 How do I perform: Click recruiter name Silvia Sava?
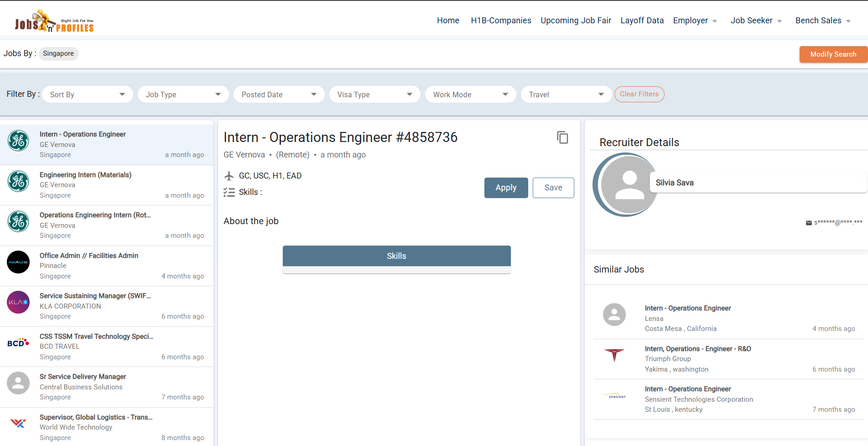pyautogui.click(x=675, y=183)
